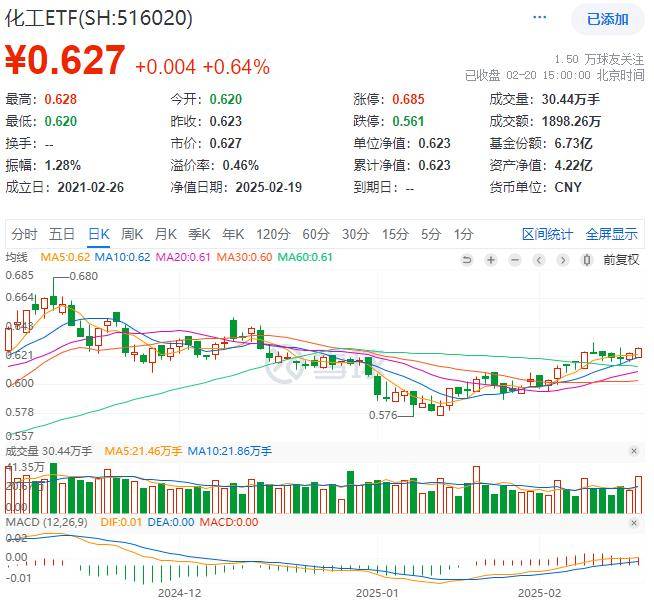Switch to the 分时 intraday tab

[24, 234]
